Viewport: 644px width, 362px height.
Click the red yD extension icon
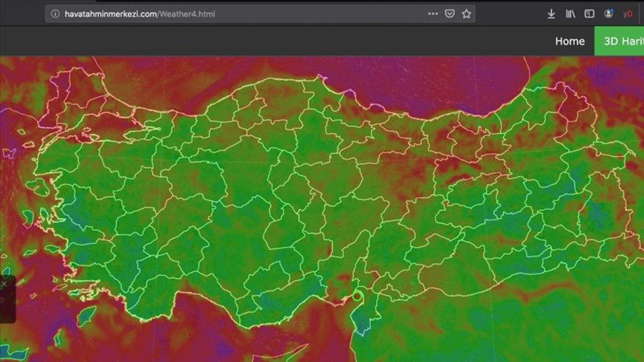tap(627, 14)
